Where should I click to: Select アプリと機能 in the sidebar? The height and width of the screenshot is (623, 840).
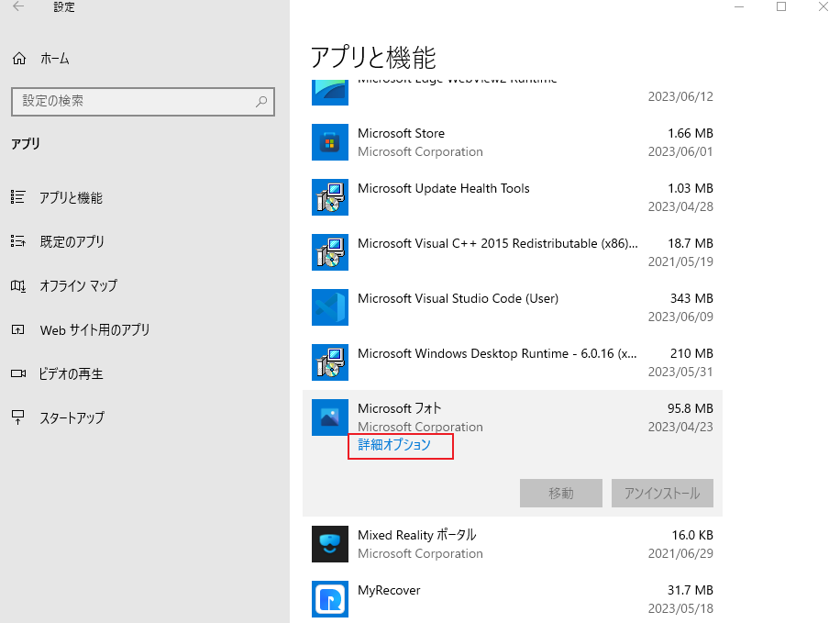point(71,198)
